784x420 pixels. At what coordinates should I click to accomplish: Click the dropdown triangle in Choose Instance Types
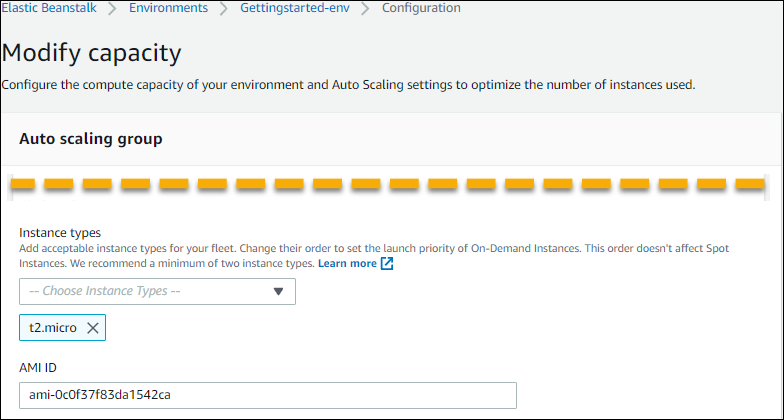278,292
